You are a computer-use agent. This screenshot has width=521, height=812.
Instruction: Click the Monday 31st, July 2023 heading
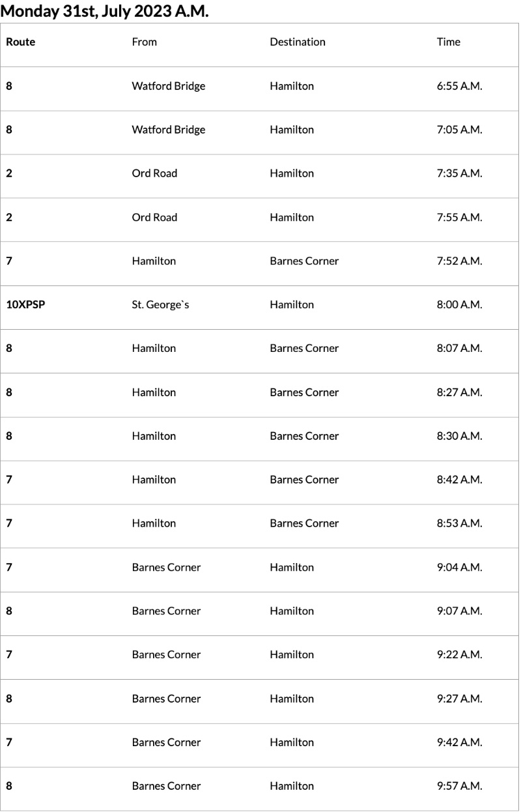105,11
